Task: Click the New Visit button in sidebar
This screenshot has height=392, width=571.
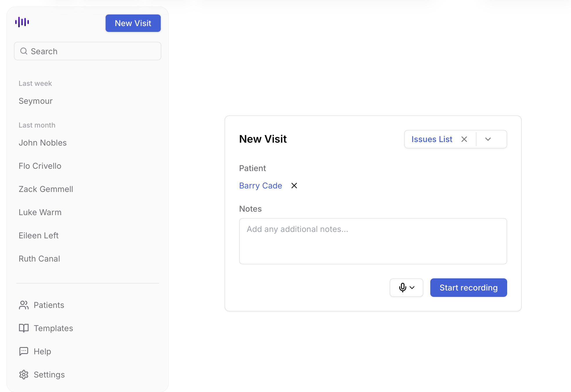Action: point(133,23)
